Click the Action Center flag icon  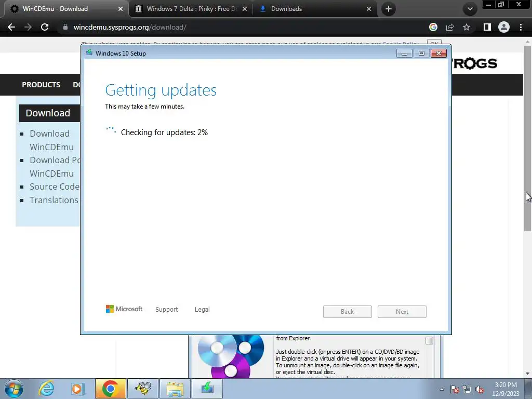tap(455, 389)
